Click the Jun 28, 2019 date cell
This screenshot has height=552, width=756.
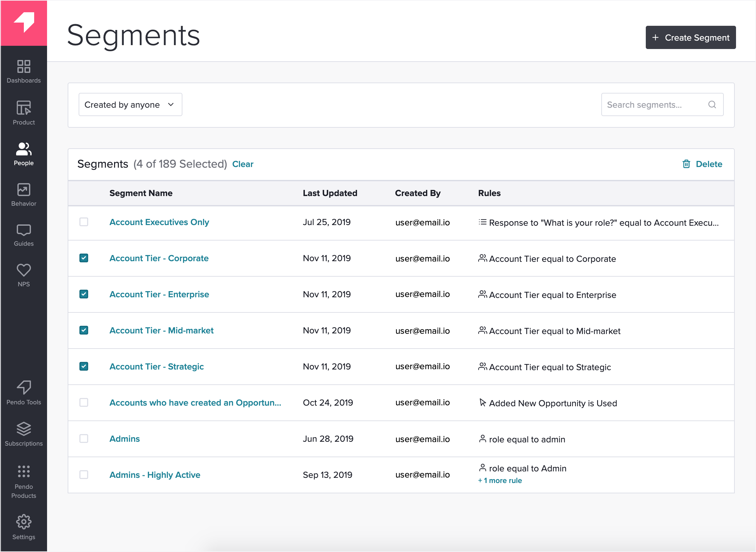click(328, 439)
